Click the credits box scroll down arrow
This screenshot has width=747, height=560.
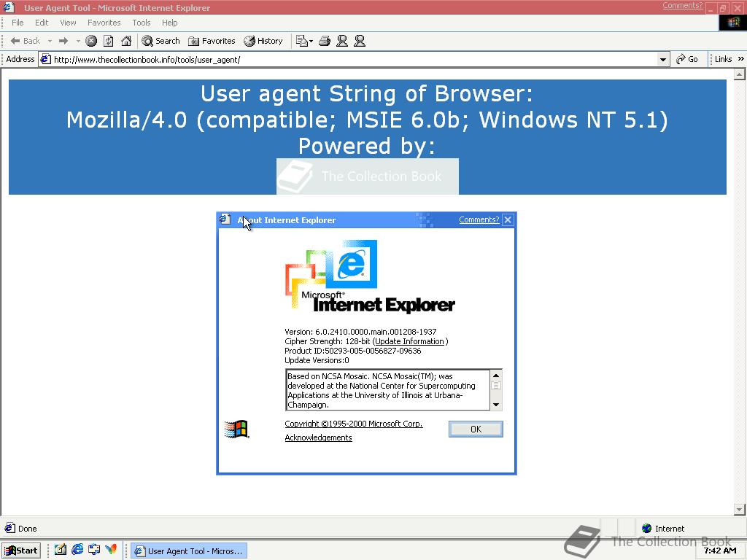pos(495,405)
